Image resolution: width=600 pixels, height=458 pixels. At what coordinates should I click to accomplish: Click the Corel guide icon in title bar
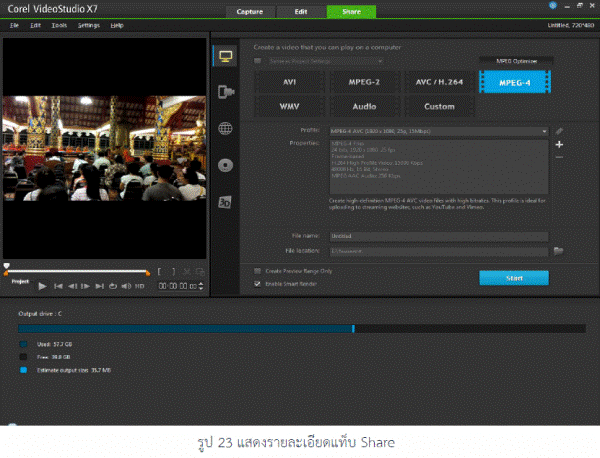[553, 5]
